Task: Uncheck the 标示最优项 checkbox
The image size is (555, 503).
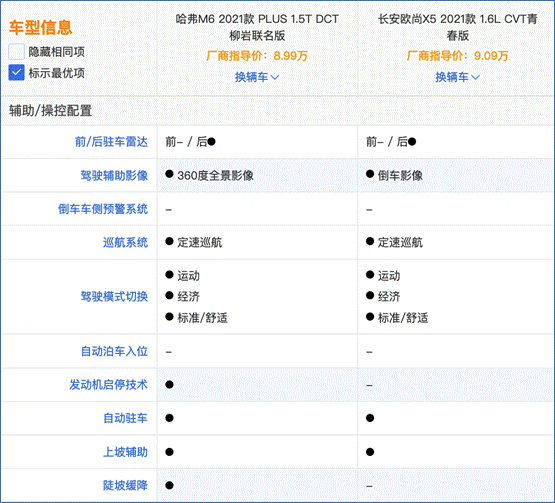Action: (x=16, y=73)
